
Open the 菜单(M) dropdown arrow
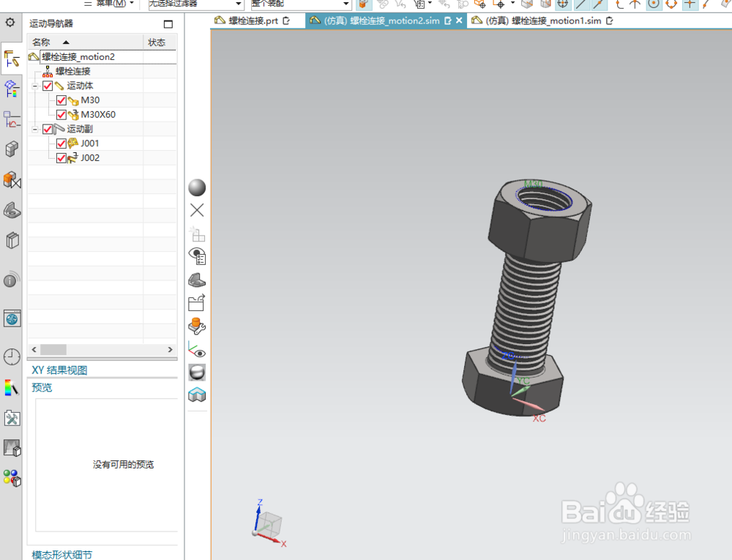point(132,3)
